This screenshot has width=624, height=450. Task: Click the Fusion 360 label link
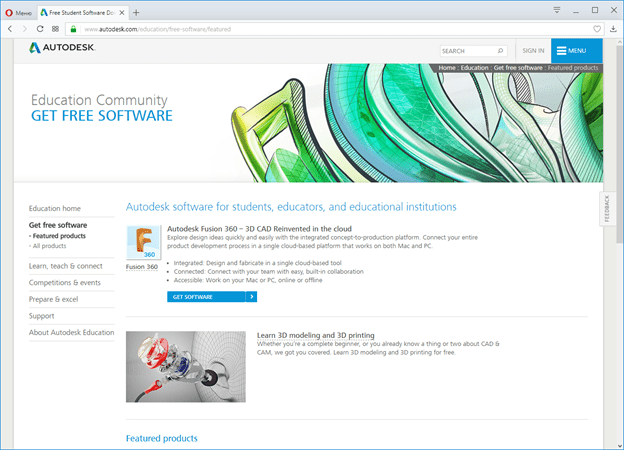click(x=142, y=267)
